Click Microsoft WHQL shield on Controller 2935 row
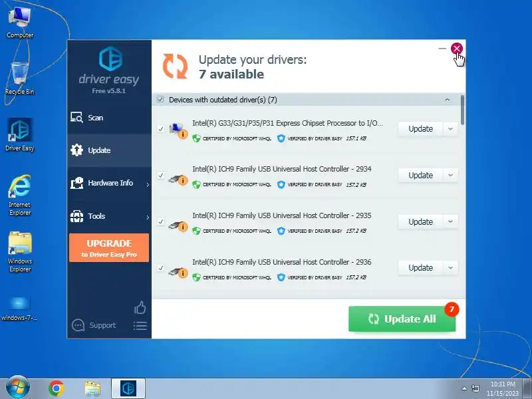The image size is (532, 399). pyautogui.click(x=196, y=231)
